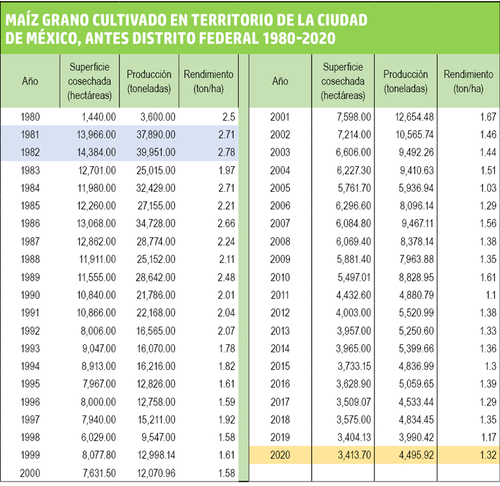This screenshot has width=500, height=486.
Task: Click the highlighted 1982 production value 39,951.00
Action: tap(156, 152)
